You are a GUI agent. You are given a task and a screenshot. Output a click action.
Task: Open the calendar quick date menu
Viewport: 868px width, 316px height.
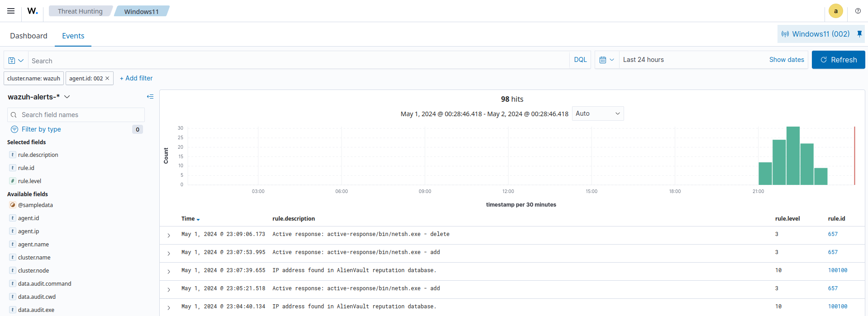606,60
